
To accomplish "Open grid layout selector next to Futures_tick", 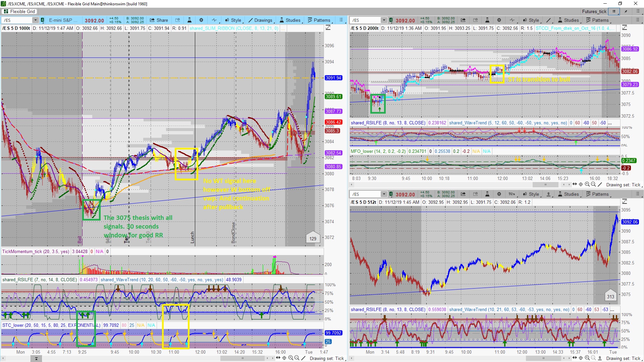I will [614, 11].
